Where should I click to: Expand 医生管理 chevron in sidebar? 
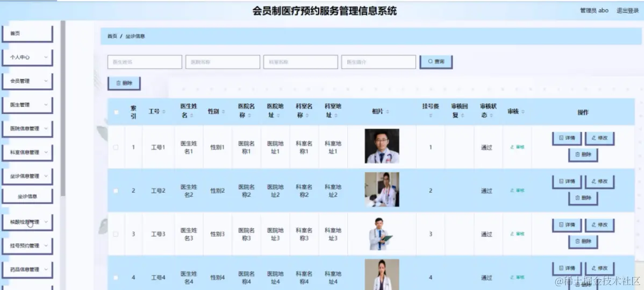(46, 104)
